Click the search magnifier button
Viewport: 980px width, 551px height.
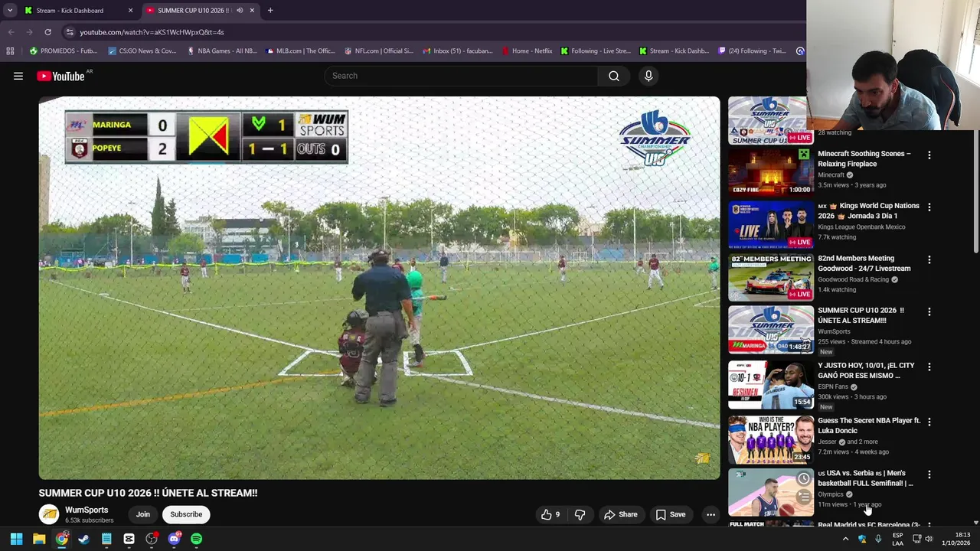point(614,76)
